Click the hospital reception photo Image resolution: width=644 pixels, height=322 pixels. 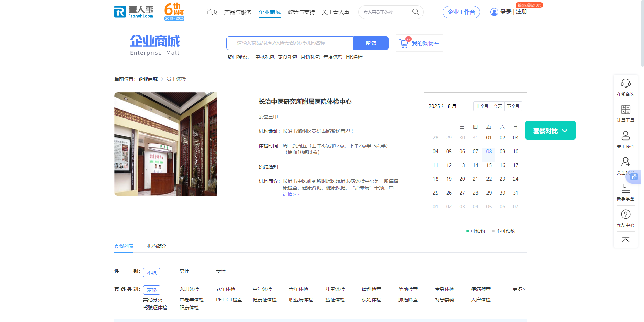[166, 144]
